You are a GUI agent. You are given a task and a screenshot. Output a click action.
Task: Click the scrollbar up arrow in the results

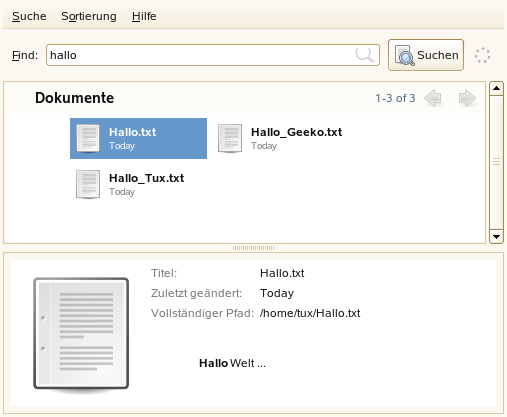click(496, 88)
